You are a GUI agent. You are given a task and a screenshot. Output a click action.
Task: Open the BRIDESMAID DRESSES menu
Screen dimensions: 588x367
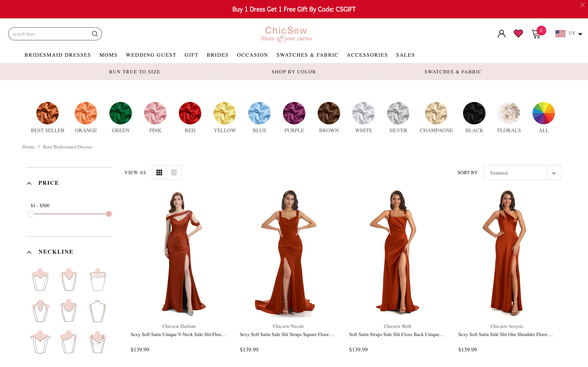tap(57, 55)
